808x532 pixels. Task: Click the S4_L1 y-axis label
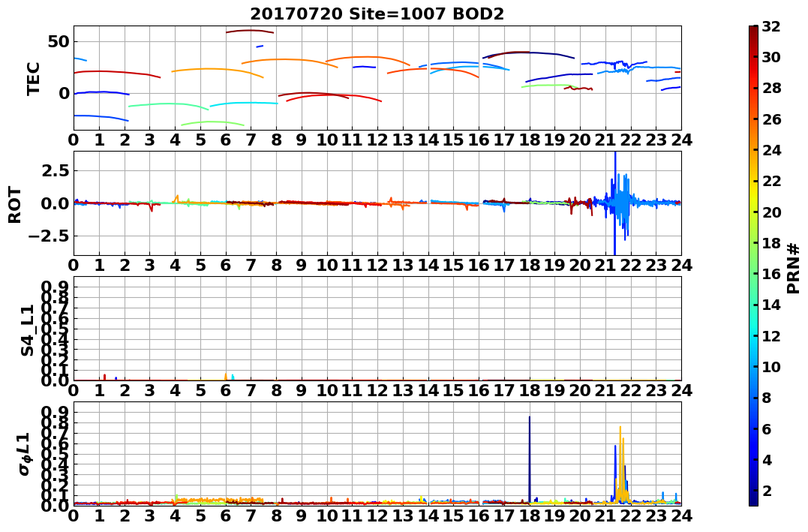pyautogui.click(x=27, y=330)
